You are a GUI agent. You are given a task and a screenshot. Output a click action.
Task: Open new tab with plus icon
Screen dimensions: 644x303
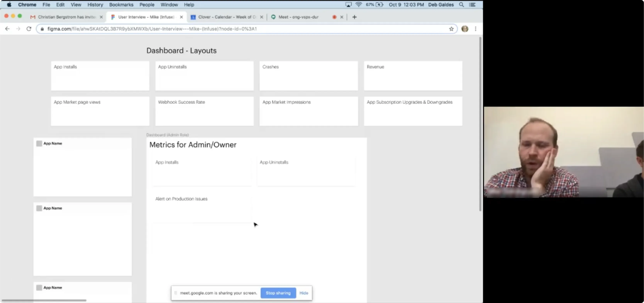[x=354, y=17]
